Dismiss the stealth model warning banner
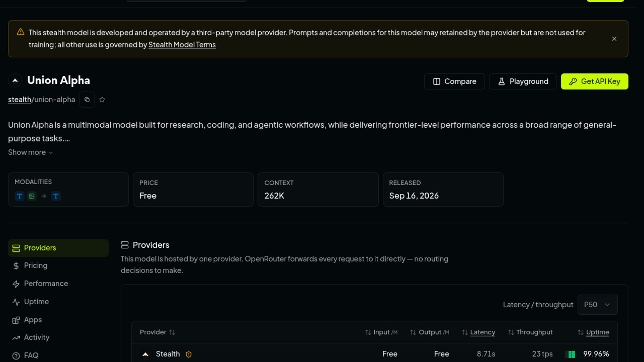Viewport: 644px width, 362px height. [x=614, y=39]
